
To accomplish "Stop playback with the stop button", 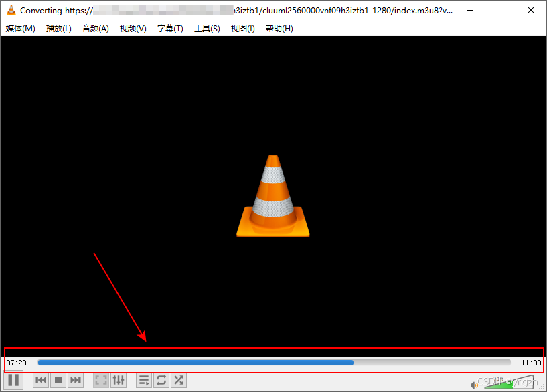I will point(58,380).
